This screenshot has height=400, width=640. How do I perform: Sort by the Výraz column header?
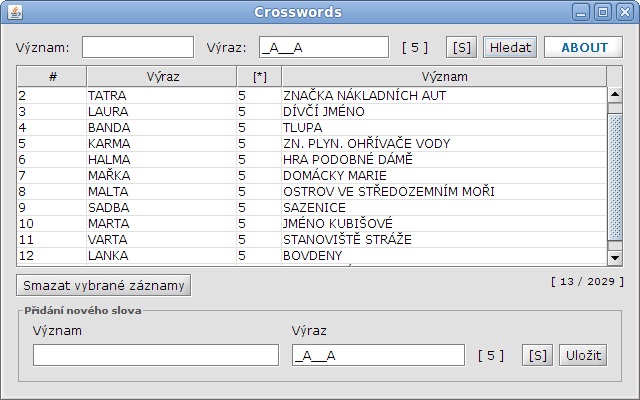pyautogui.click(x=162, y=76)
